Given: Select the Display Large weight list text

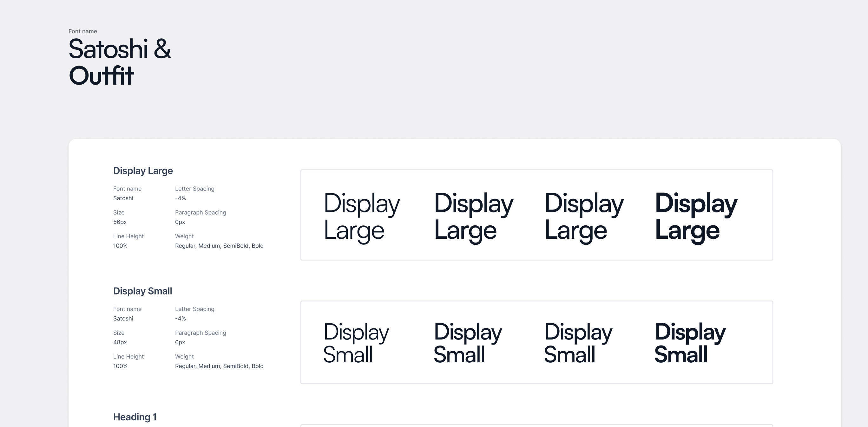Looking at the screenshot, I should (x=219, y=246).
